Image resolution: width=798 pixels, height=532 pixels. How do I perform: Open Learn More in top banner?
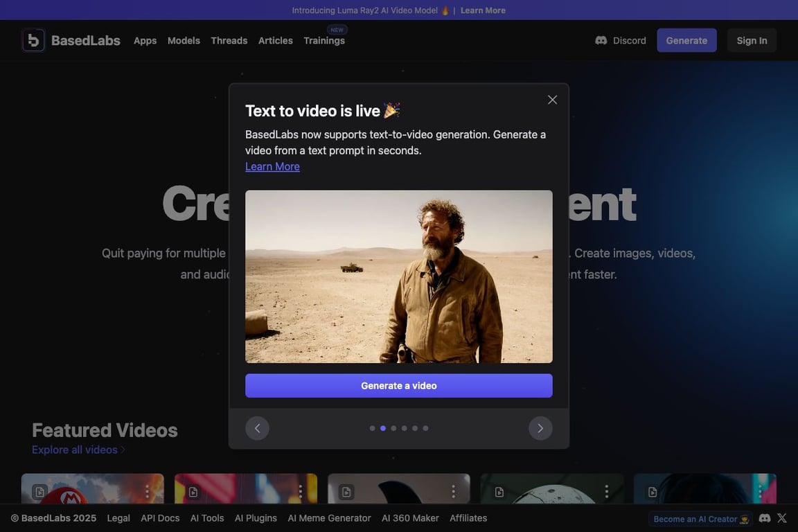click(x=483, y=10)
